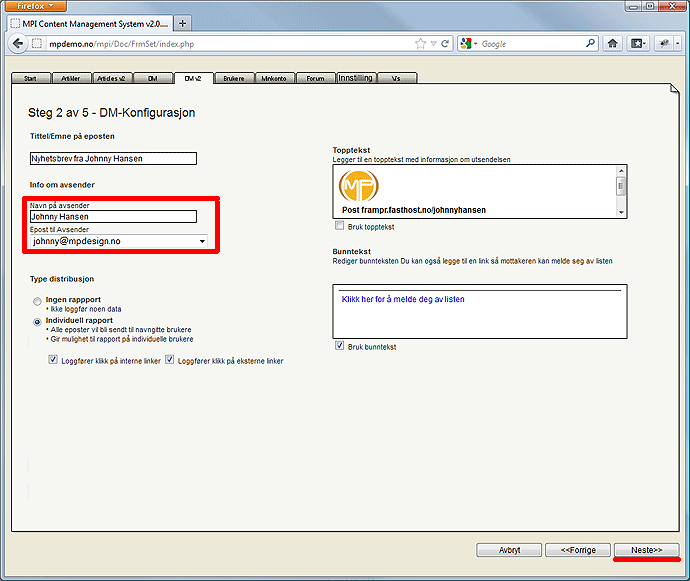Click the folded page corner icon
The width and height of the screenshot is (690, 581).
pyautogui.click(x=674, y=89)
